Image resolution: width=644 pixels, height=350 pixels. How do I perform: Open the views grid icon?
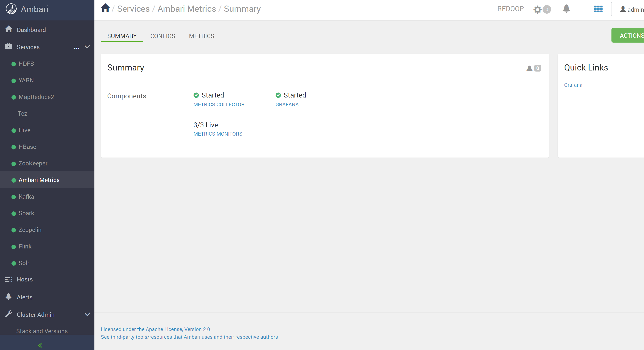(598, 9)
